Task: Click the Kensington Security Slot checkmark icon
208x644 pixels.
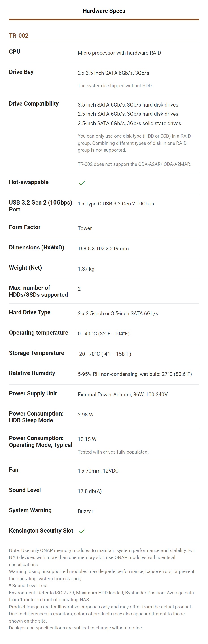Action: pyautogui.click(x=82, y=531)
